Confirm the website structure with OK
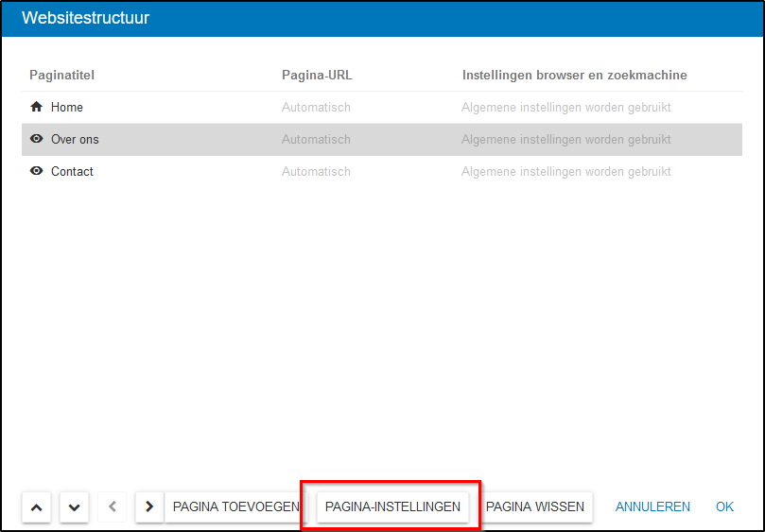765x532 pixels. [x=724, y=507]
